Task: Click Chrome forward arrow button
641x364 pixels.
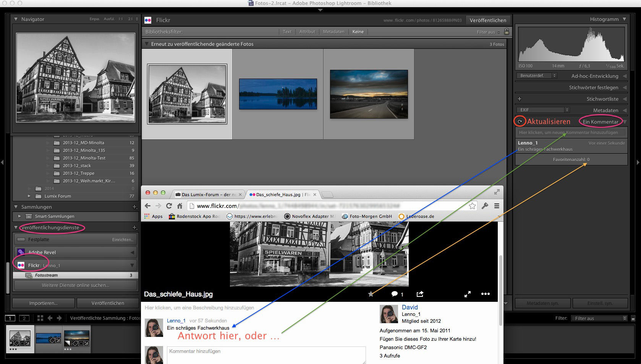Action: click(x=158, y=206)
